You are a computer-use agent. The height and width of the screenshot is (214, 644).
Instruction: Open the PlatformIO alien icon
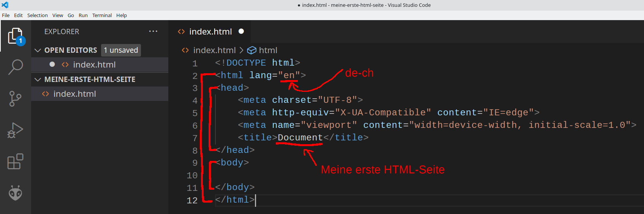pos(15,193)
